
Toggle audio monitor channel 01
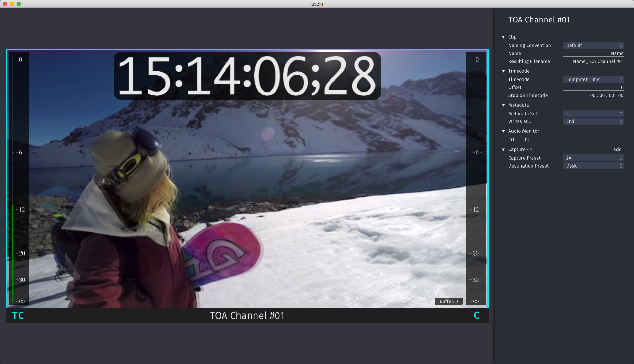(x=512, y=140)
